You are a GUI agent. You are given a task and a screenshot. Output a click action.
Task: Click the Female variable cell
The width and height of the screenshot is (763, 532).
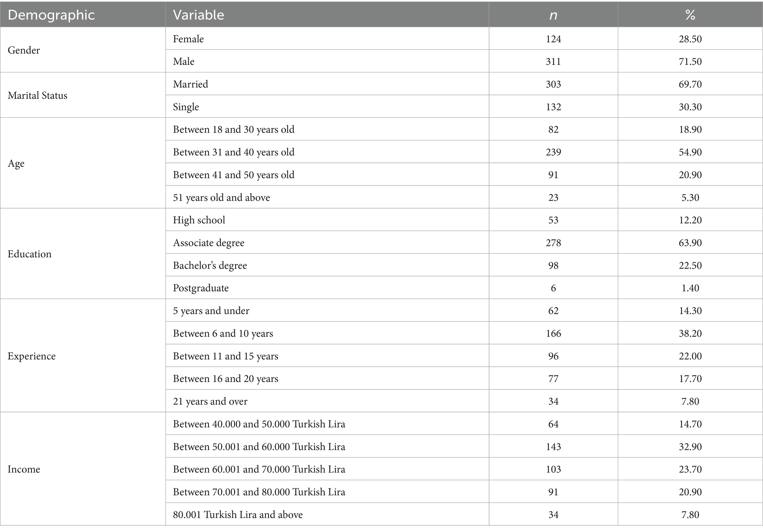coord(188,39)
